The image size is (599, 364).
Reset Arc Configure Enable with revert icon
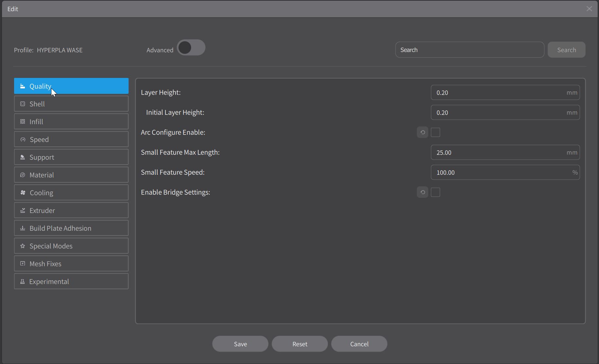coord(422,132)
